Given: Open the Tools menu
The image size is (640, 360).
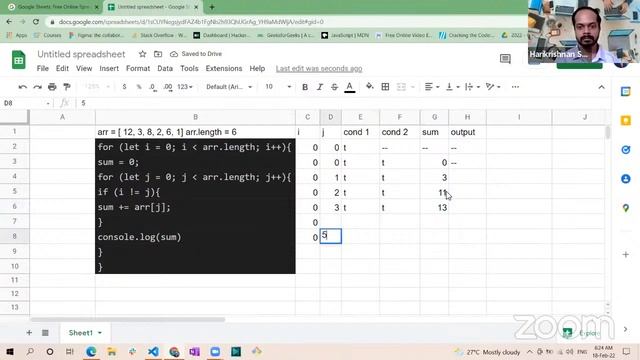Looking at the screenshot, I should tap(189, 69).
